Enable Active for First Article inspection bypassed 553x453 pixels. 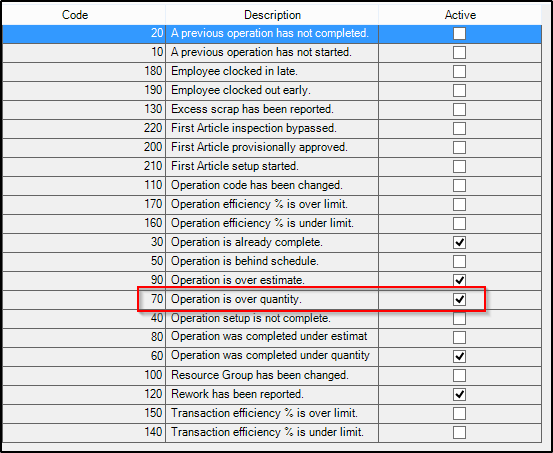(x=459, y=128)
